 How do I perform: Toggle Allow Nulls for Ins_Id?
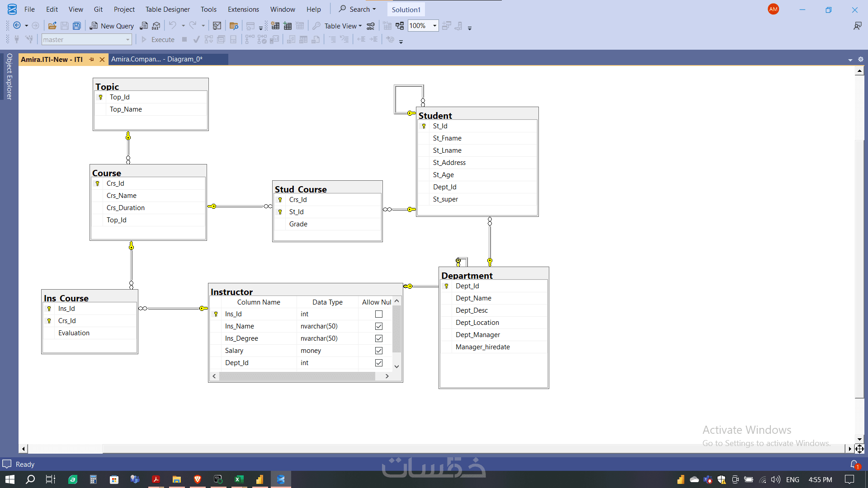(x=379, y=314)
